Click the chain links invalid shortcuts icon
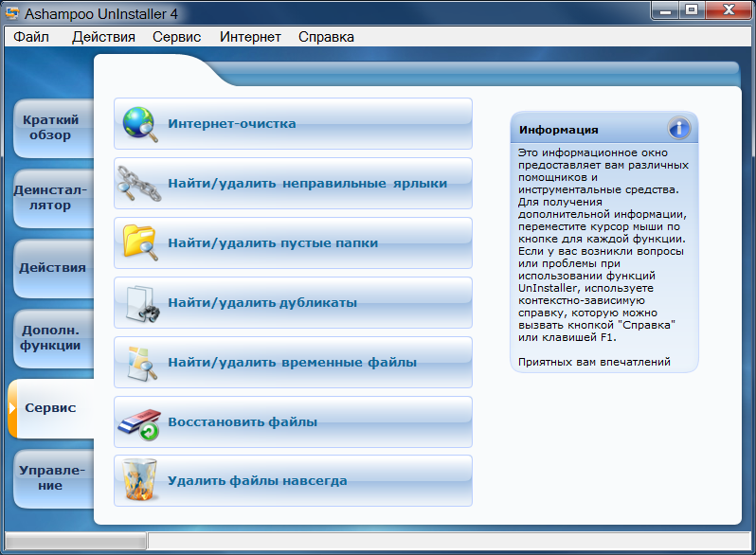The height and width of the screenshot is (555, 756). pos(140,183)
